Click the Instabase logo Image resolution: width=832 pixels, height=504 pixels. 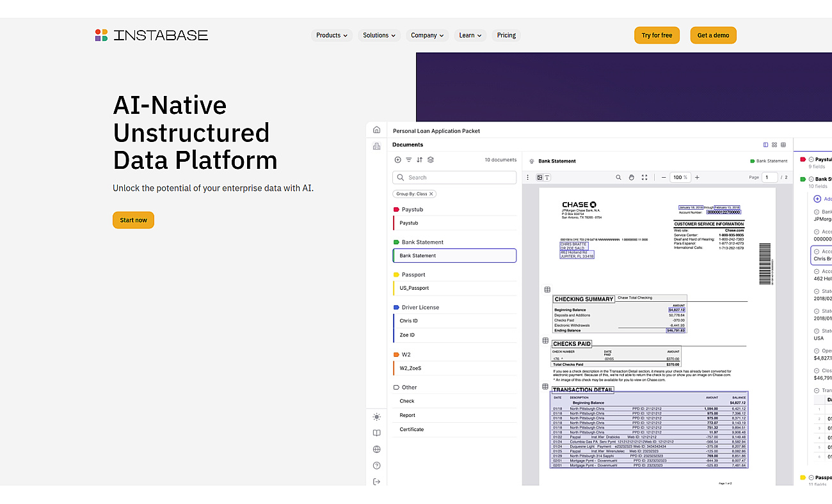click(152, 35)
